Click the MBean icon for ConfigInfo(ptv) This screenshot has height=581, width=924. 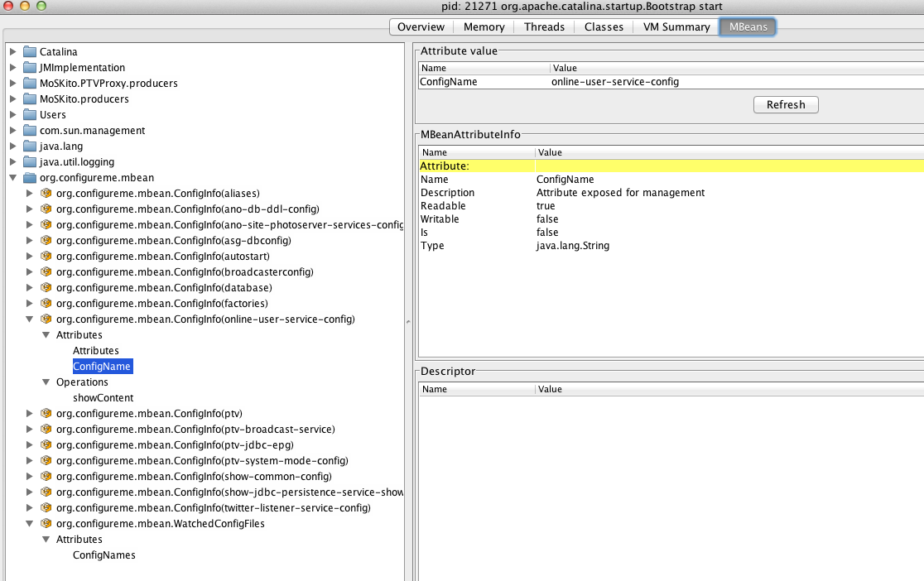[46, 413]
